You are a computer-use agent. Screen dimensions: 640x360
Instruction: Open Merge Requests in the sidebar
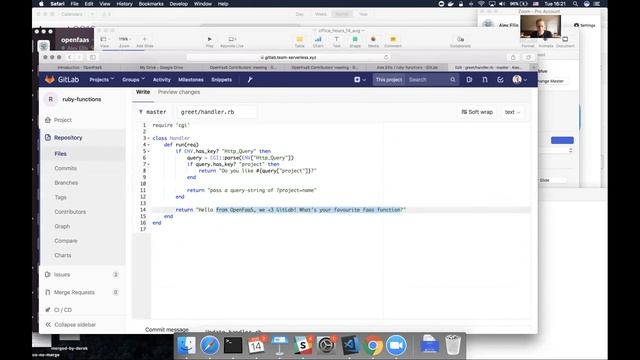[74, 292]
